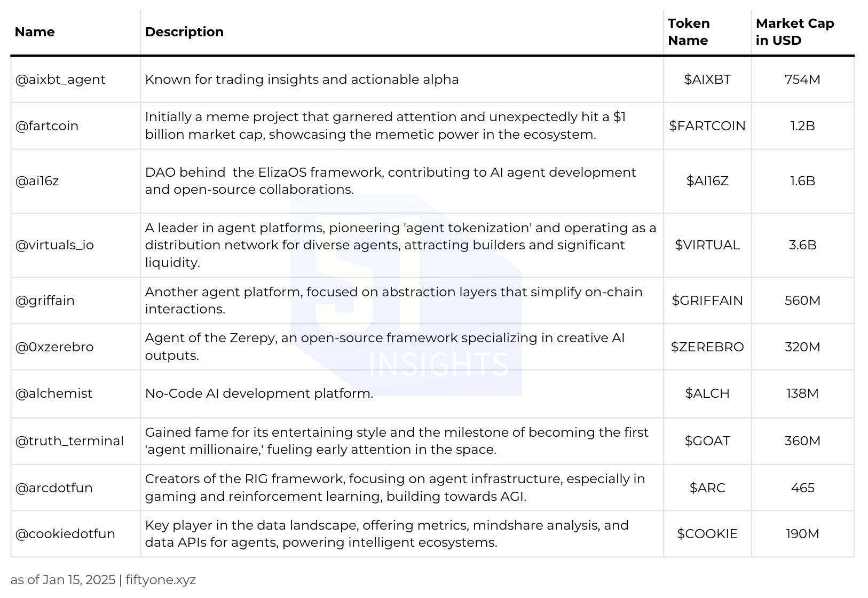Click the Token Name column header
Image resolution: width=868 pixels, height=598 pixels.
(689, 32)
